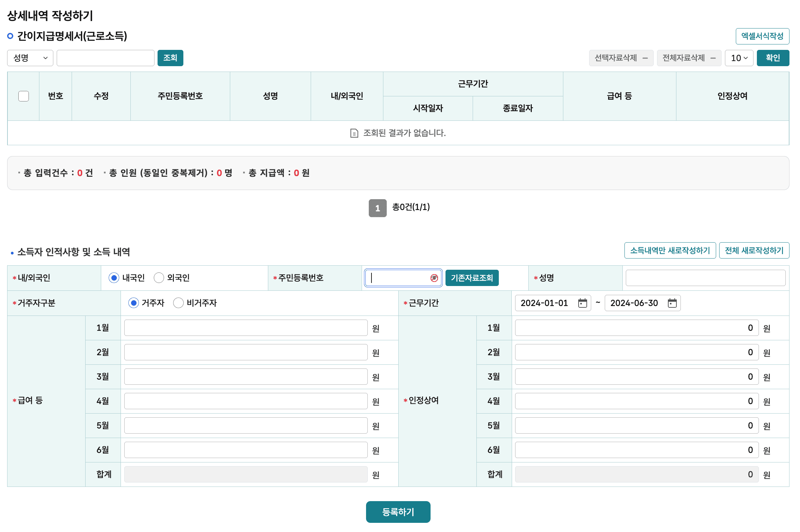Focus the 주민등록번호 input field
The image size is (800, 532).
coord(403,278)
